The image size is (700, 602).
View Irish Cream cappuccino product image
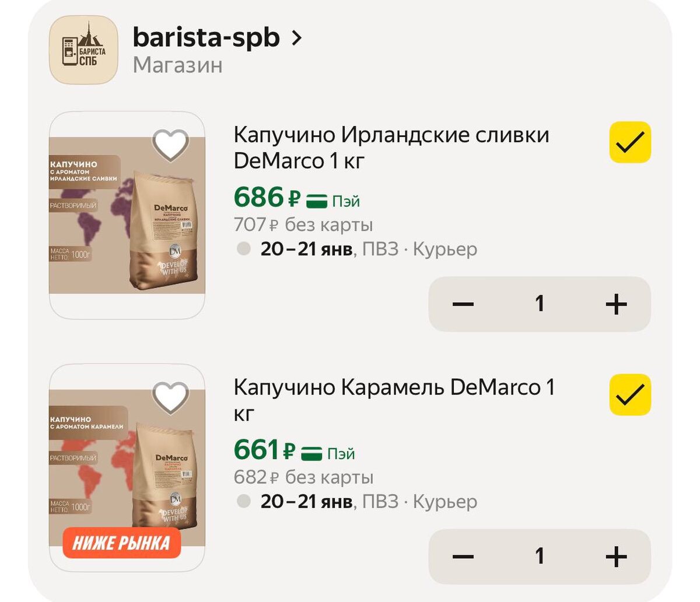pos(127,215)
